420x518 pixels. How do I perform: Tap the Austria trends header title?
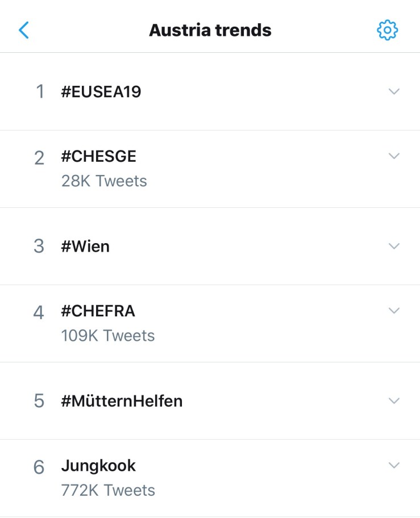(x=210, y=30)
